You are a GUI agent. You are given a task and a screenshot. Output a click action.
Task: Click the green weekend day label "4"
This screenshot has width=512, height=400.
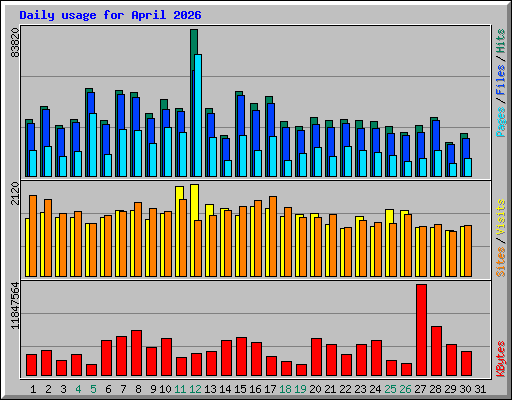78,389
